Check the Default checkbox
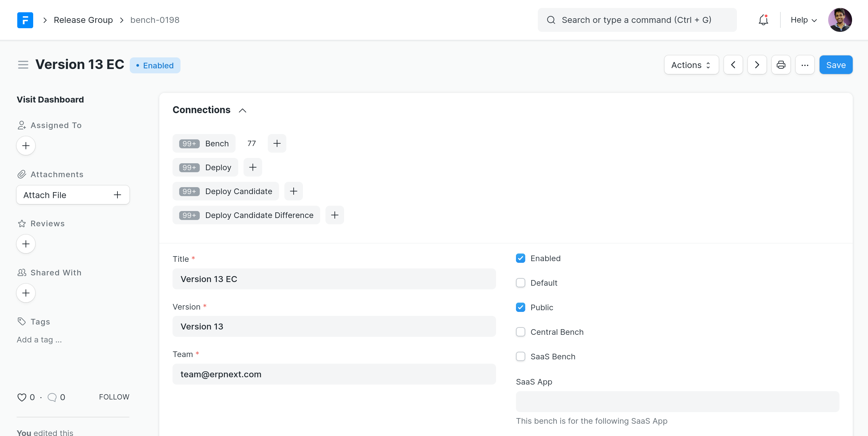The image size is (868, 436). (x=520, y=283)
